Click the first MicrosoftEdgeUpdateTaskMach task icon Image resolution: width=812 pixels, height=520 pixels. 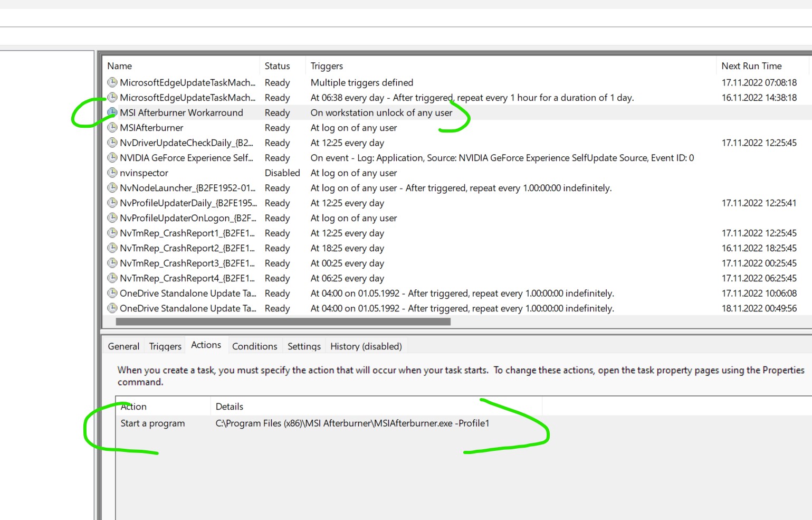pyautogui.click(x=112, y=82)
